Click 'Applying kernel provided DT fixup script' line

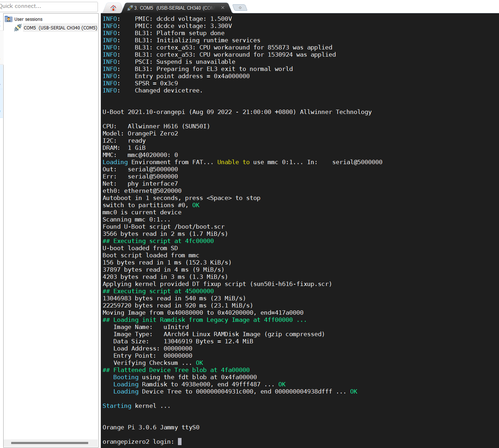pos(217,284)
